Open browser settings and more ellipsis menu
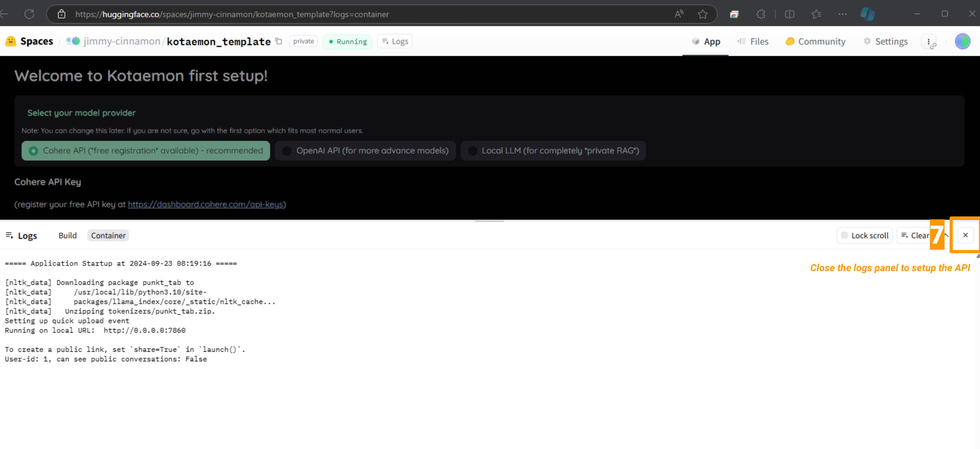 click(842, 14)
